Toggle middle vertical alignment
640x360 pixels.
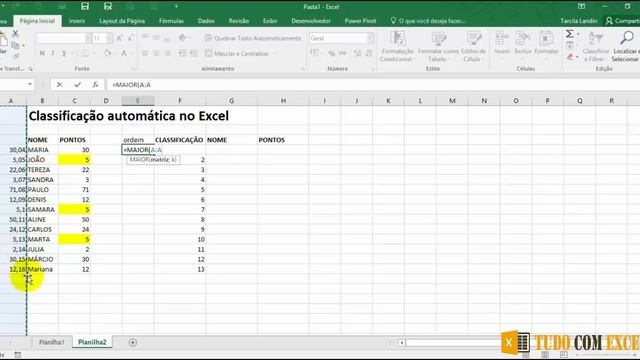156,38
